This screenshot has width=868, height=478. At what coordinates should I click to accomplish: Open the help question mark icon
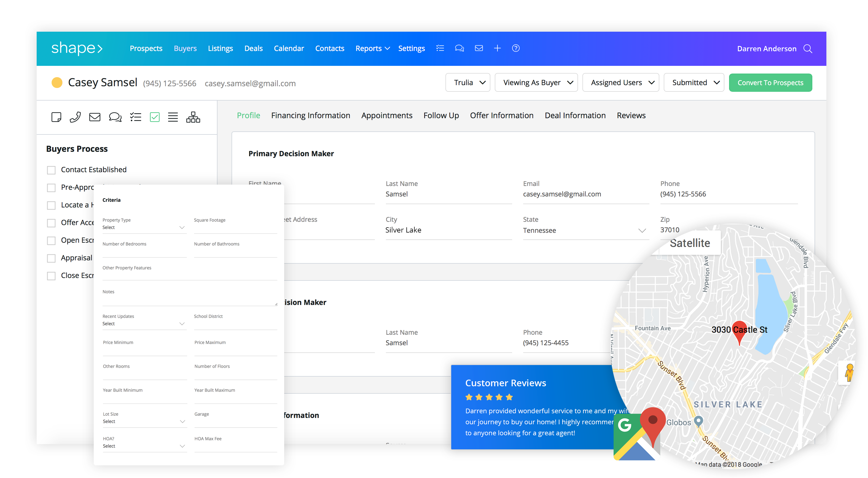tap(515, 48)
